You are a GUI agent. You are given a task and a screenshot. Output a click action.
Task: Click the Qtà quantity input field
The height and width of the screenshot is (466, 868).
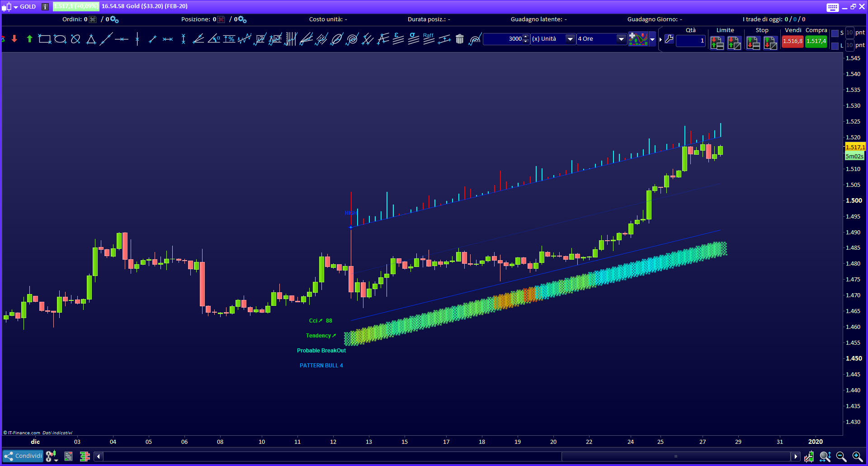tap(690, 41)
